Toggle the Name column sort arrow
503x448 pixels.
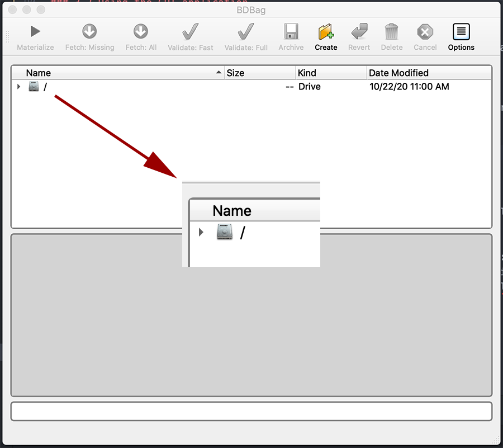pyautogui.click(x=219, y=73)
